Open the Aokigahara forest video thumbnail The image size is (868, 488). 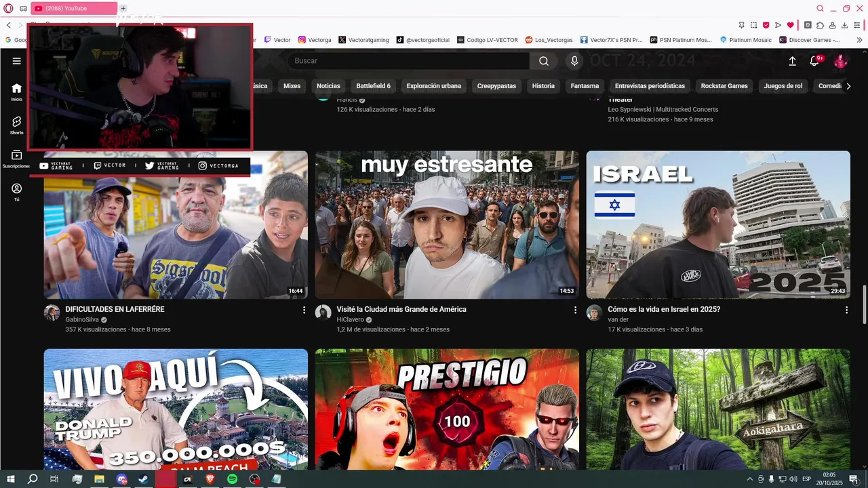coord(718,409)
